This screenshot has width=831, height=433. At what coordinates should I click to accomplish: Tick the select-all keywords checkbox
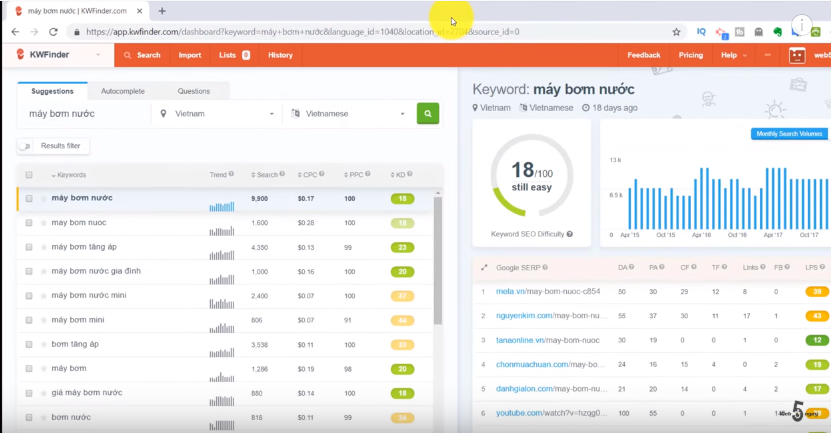coord(29,175)
